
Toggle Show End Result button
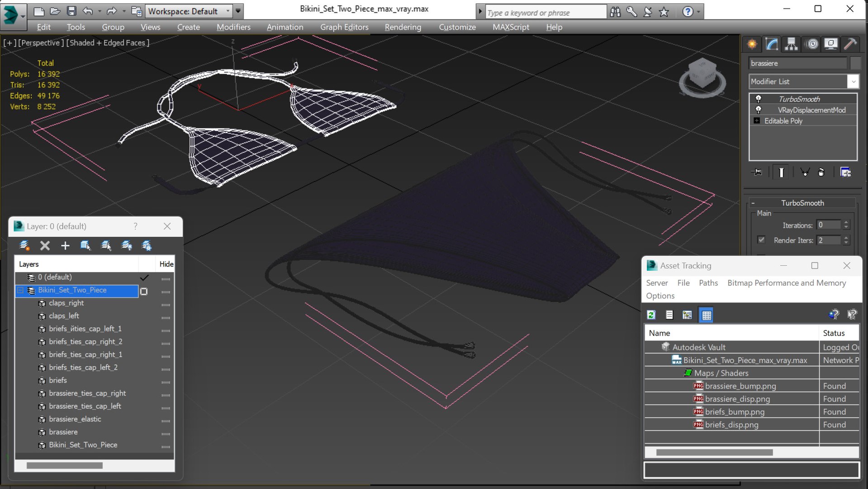coord(781,172)
